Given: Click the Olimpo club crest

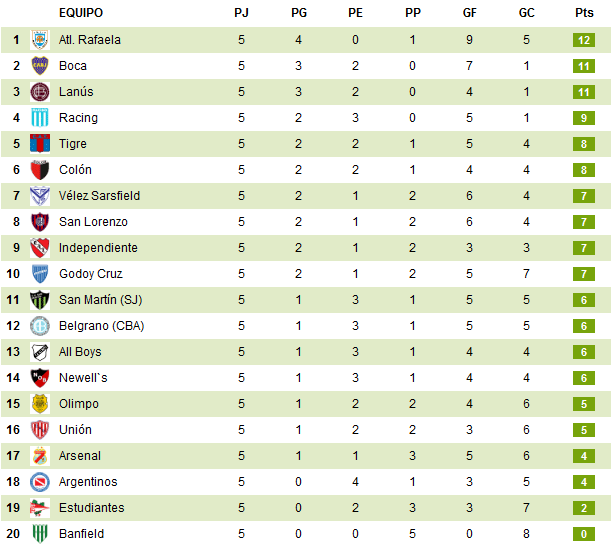Looking at the screenshot, I should pyautogui.click(x=40, y=404).
